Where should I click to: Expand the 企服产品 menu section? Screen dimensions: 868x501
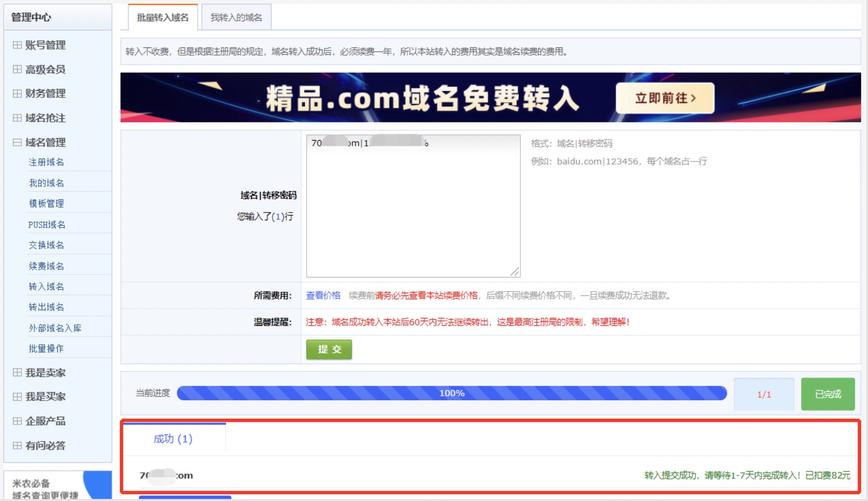(40, 421)
